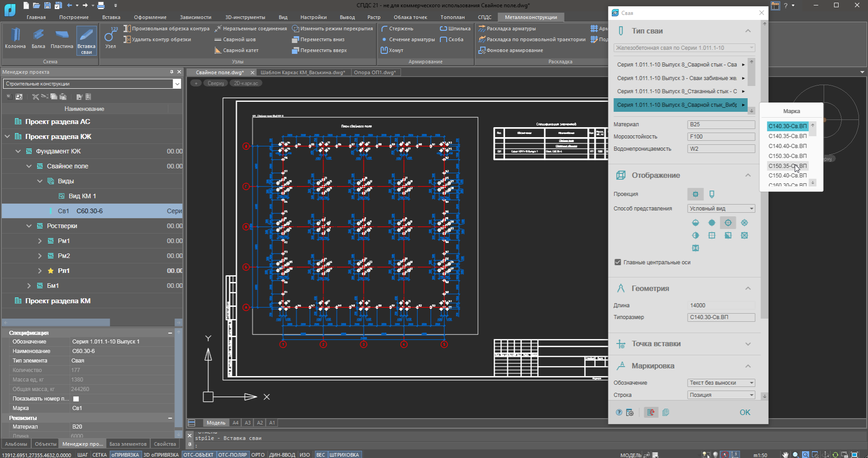
Task: Open Строка dropdown Позиция
Action: pyautogui.click(x=721, y=395)
